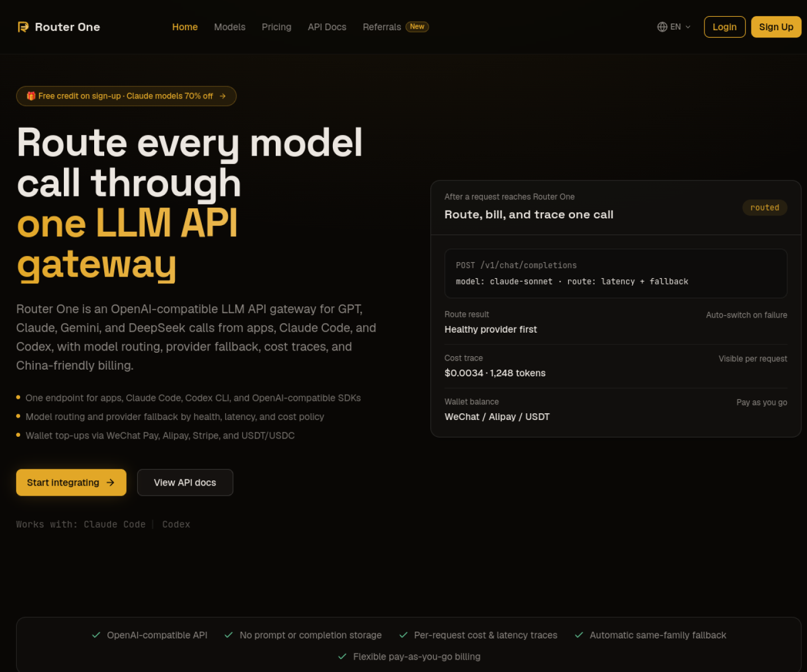
Task: Go to the Home nav item
Action: [x=185, y=27]
